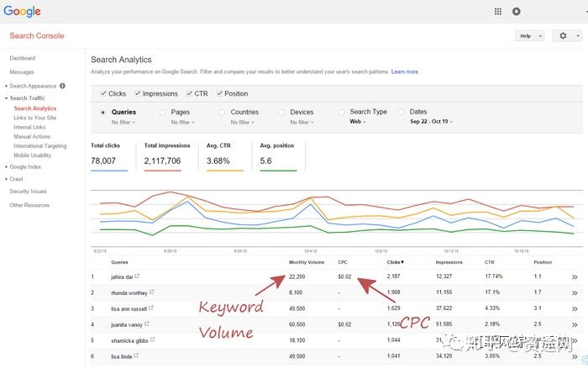Go to Links to Your Site
Viewport: 588px width, 368px height.
pos(35,118)
